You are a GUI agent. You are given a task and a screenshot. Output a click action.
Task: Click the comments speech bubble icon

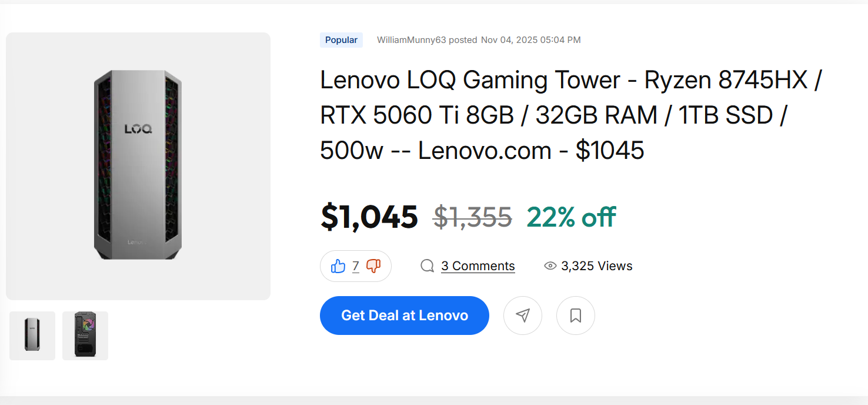(x=428, y=266)
